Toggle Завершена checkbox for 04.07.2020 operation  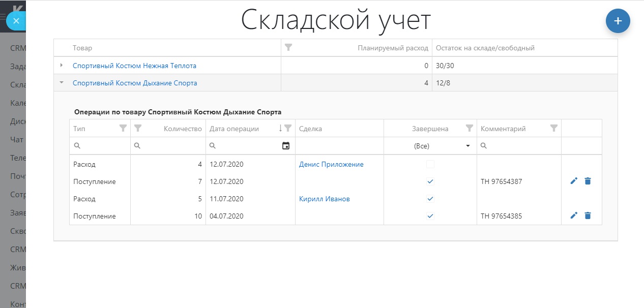430,215
